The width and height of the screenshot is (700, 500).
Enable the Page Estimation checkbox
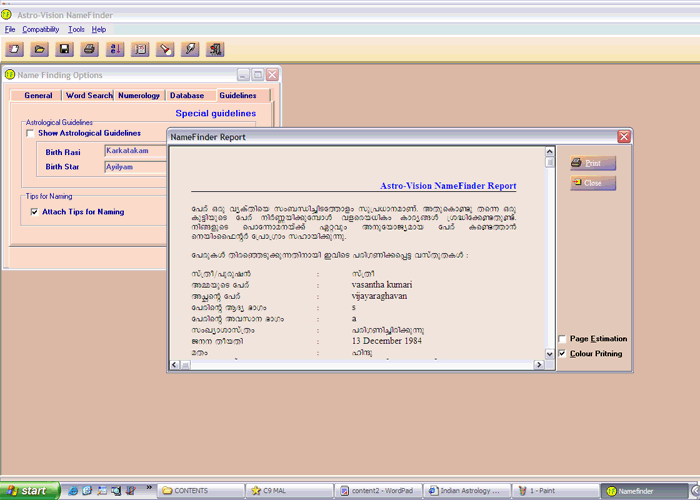pos(562,339)
